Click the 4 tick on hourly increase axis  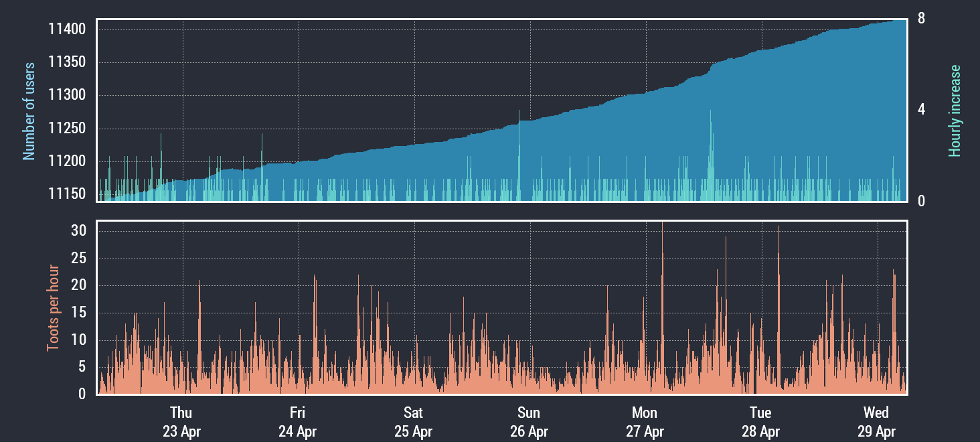click(x=921, y=110)
